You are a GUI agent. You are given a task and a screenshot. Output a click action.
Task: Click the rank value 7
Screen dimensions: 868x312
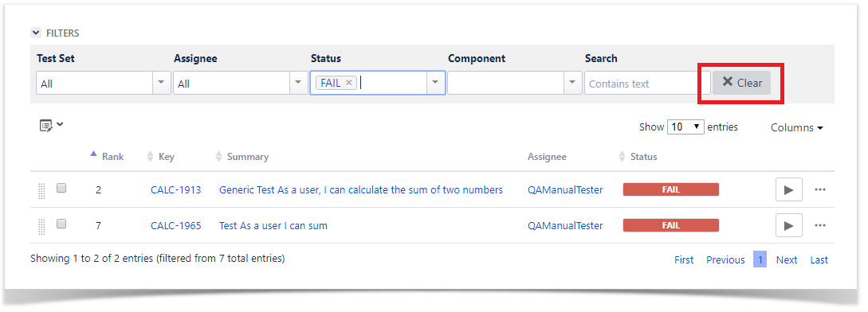[x=99, y=226]
